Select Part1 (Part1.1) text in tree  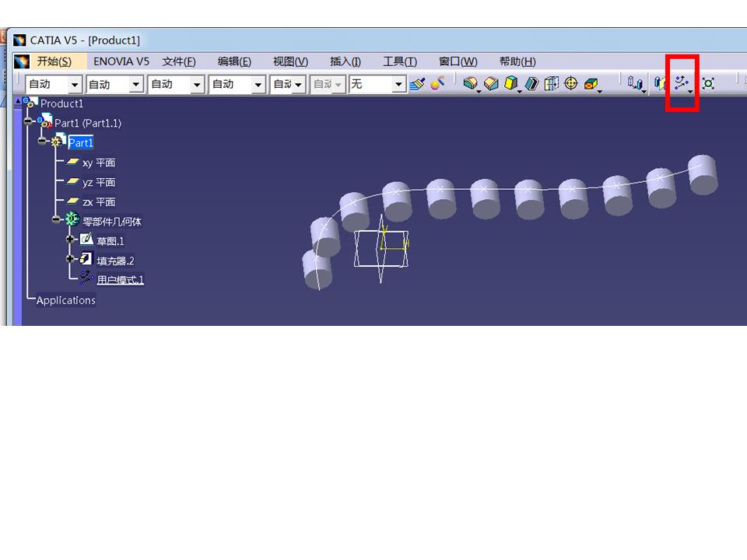[x=88, y=123]
